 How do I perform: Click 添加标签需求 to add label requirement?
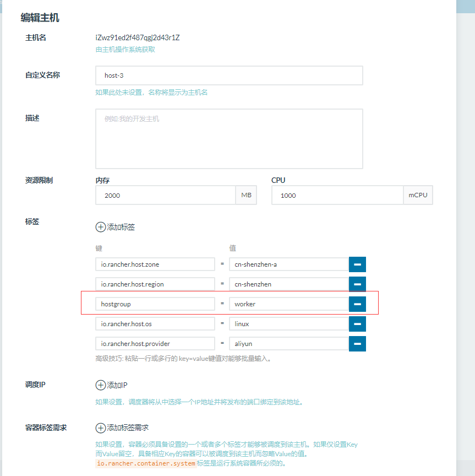(122, 428)
